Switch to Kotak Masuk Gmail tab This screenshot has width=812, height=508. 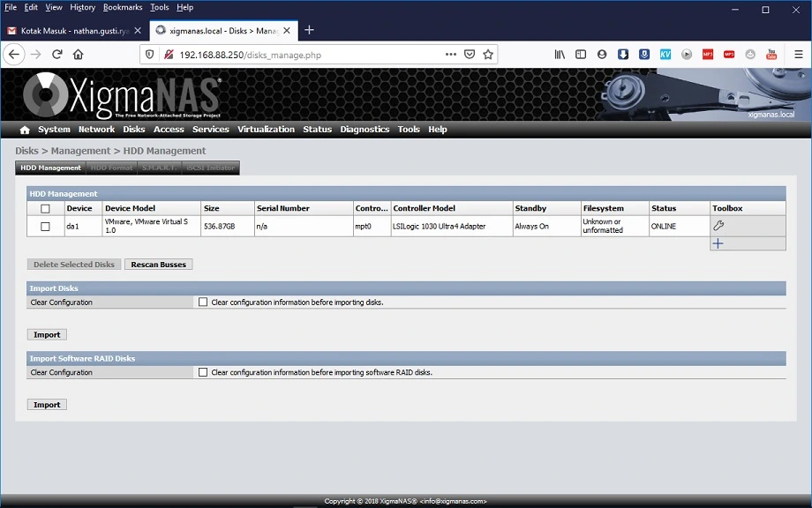(74, 31)
